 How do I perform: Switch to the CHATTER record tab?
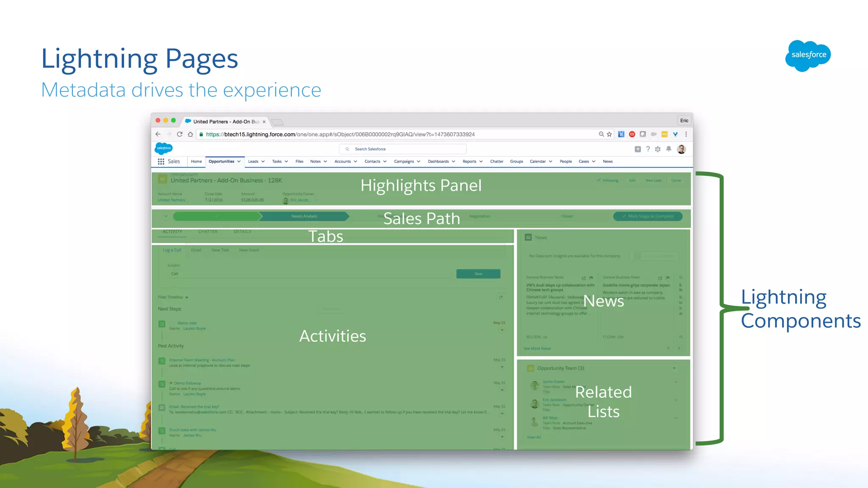coord(208,232)
